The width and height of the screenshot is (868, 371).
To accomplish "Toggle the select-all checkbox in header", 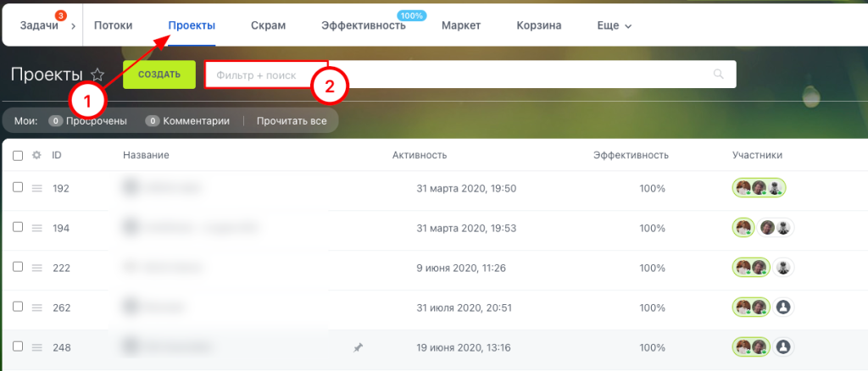I will [x=18, y=155].
